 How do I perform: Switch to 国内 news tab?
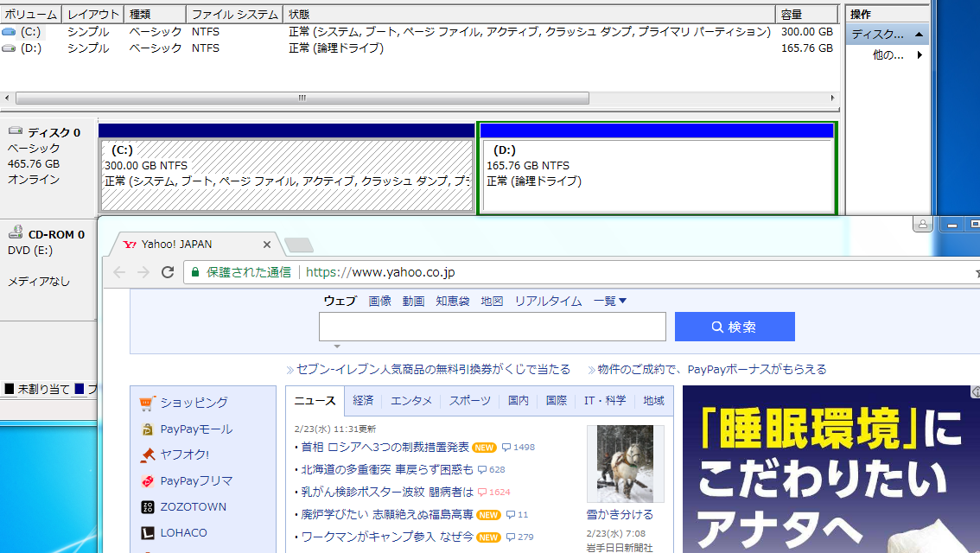pyautogui.click(x=519, y=401)
